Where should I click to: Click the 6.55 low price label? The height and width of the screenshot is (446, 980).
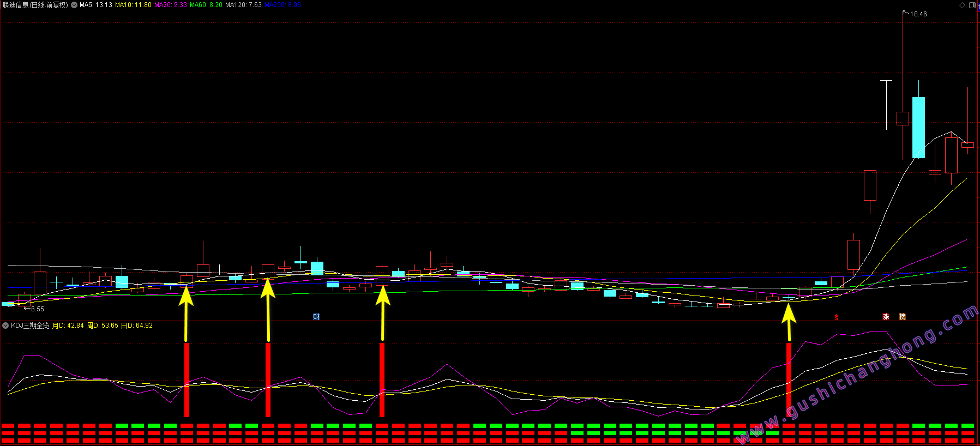click(38, 309)
